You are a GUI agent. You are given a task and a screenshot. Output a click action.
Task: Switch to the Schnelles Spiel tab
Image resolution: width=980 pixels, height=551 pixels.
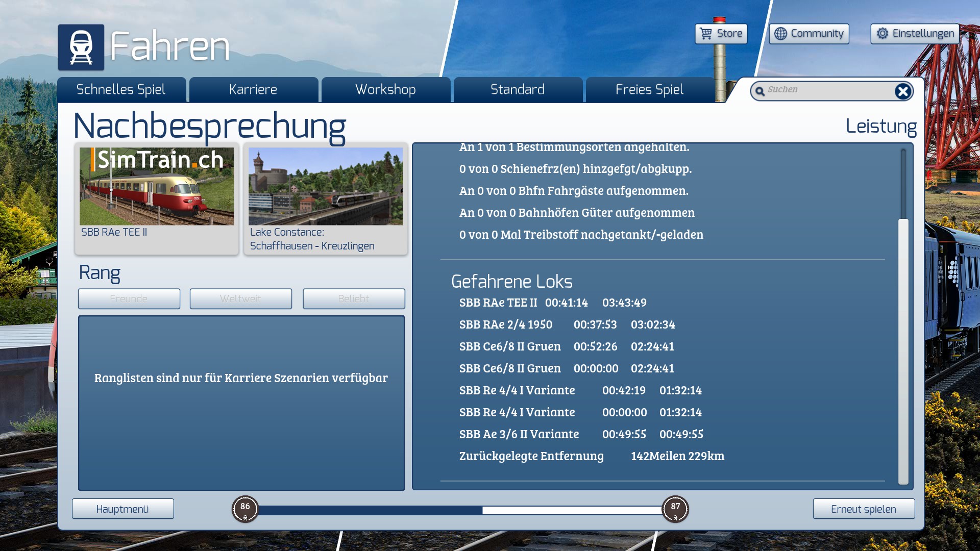[x=121, y=90]
